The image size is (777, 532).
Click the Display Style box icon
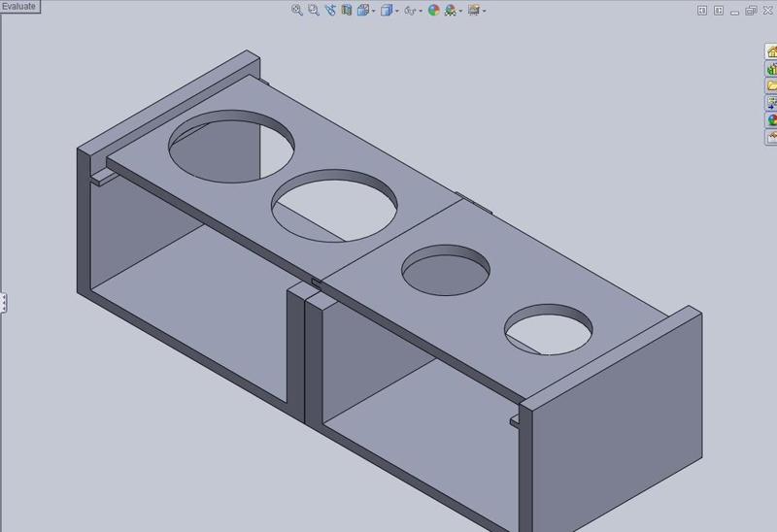click(387, 10)
